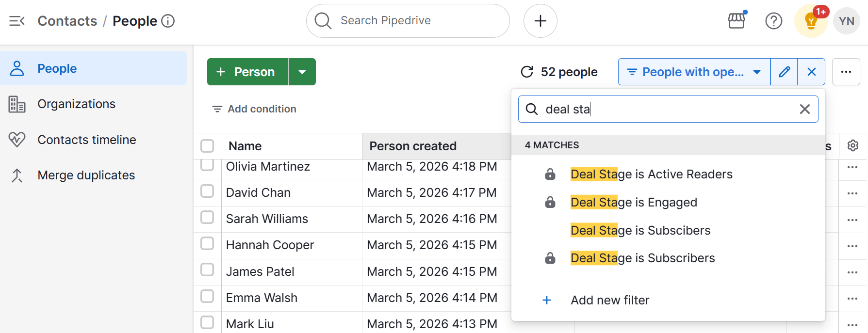868x333 pixels.
Task: Open the help question mark icon
Action: click(774, 21)
